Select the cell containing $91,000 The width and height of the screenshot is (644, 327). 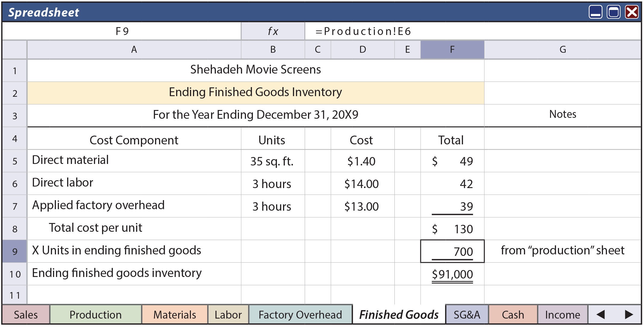click(x=452, y=274)
